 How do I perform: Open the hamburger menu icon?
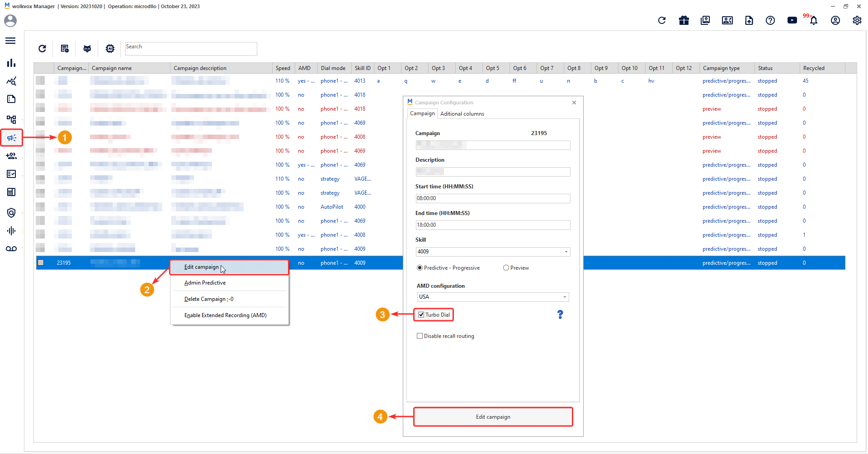(10, 41)
